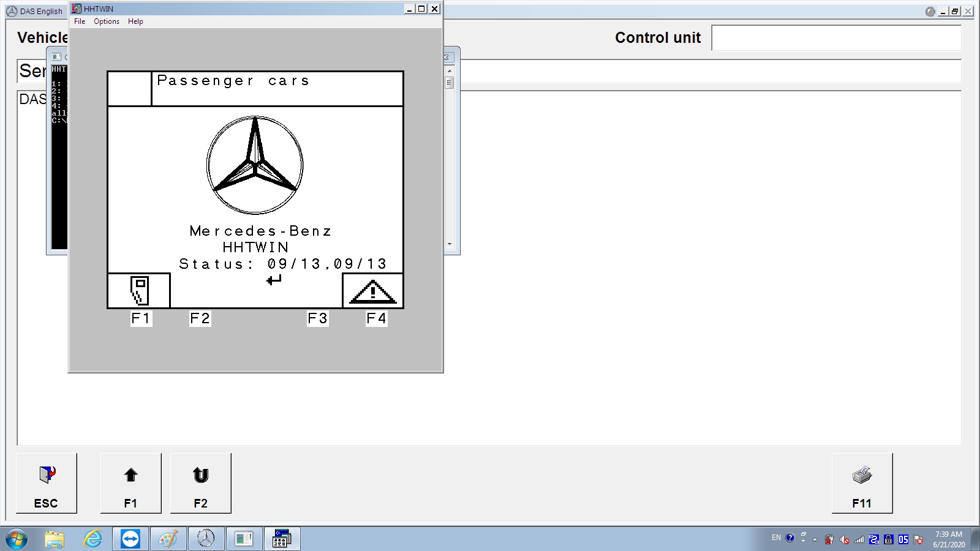Click the power plug tray icon
This screenshot has width=980, height=551.
pos(829,539)
